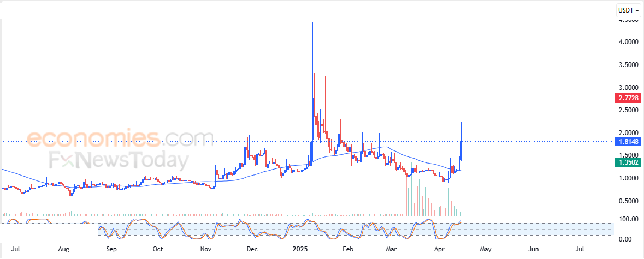Image resolution: width=644 pixels, height=259 pixels.
Task: Click the 2.0000 price axis value
Action: (629, 133)
